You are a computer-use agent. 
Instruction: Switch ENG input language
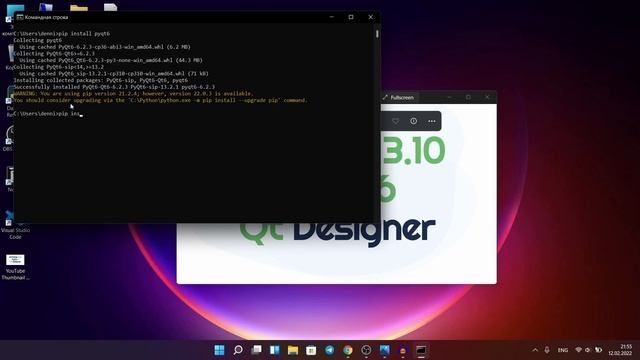click(563, 350)
